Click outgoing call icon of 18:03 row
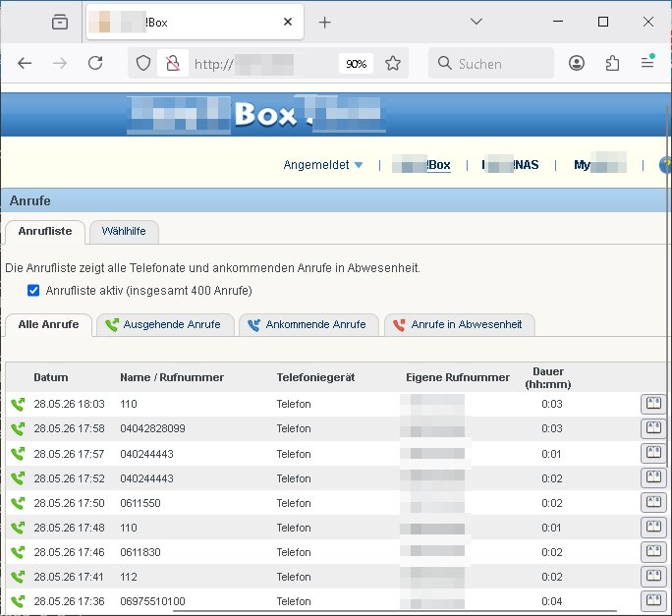 tap(18, 404)
